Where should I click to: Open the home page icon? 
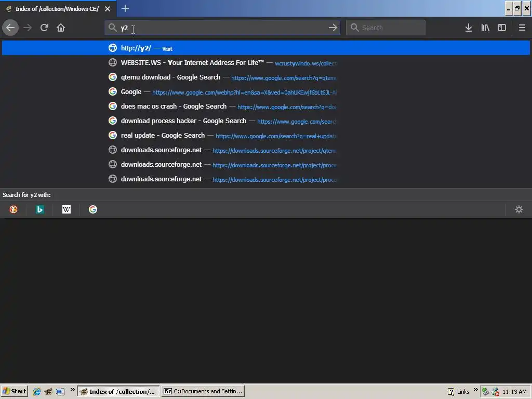(x=61, y=28)
